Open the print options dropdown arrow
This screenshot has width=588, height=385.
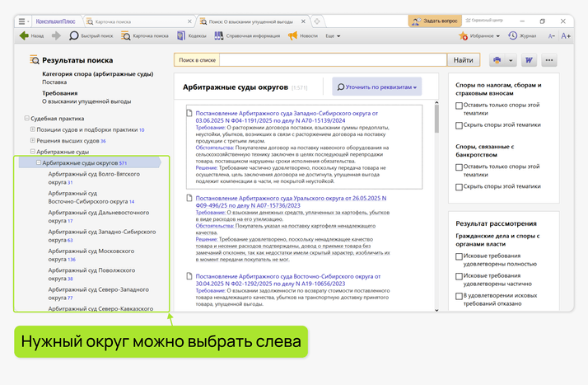tap(511, 60)
